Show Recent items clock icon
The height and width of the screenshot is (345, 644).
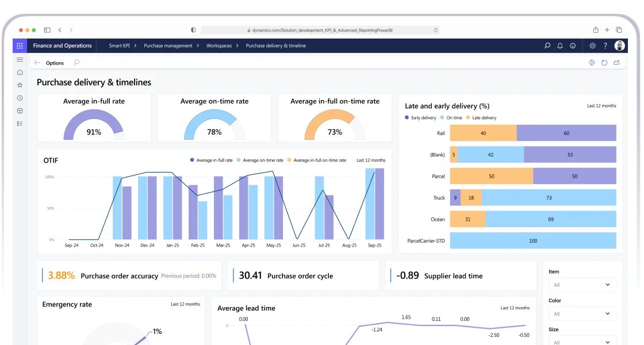[x=20, y=98]
